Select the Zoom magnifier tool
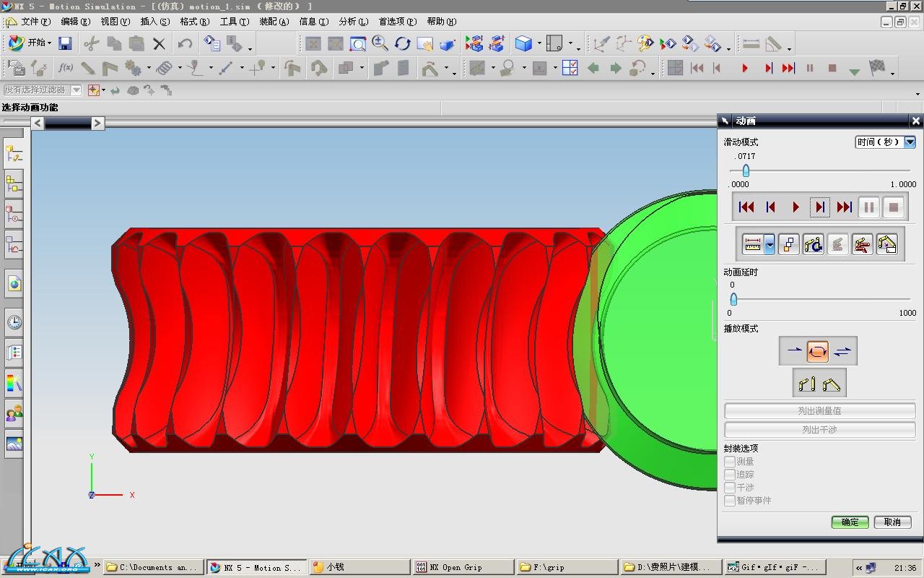The height and width of the screenshot is (578, 924). point(380,44)
